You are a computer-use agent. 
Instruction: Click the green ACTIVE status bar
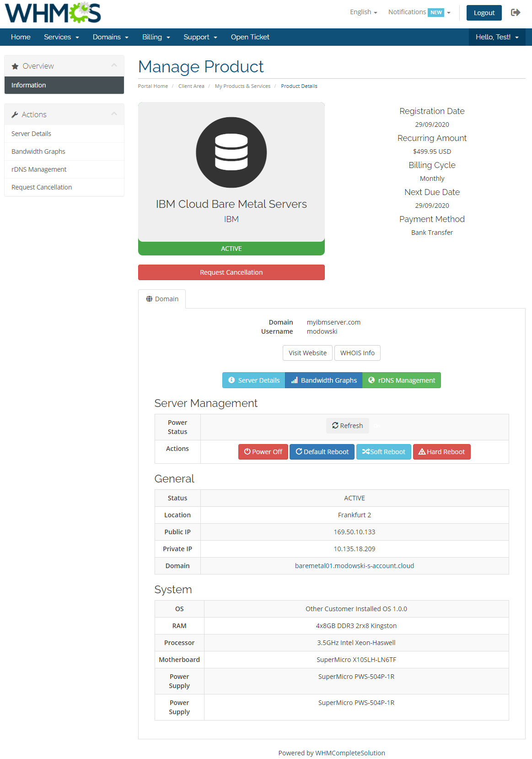coord(231,249)
